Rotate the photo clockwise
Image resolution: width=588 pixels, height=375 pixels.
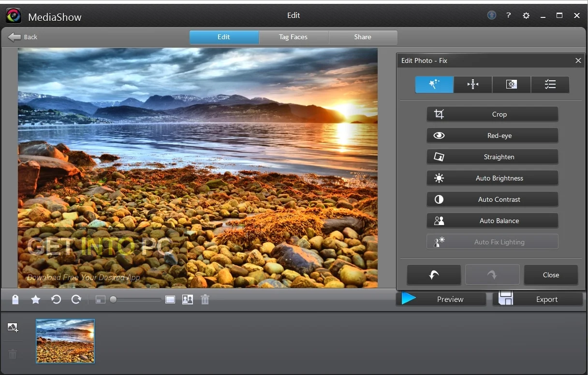pos(76,299)
